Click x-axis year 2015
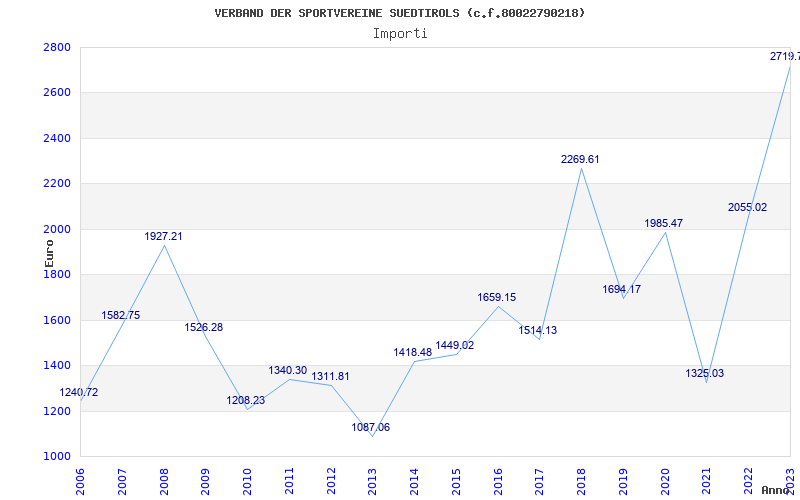This screenshot has height=500, width=800. (456, 481)
